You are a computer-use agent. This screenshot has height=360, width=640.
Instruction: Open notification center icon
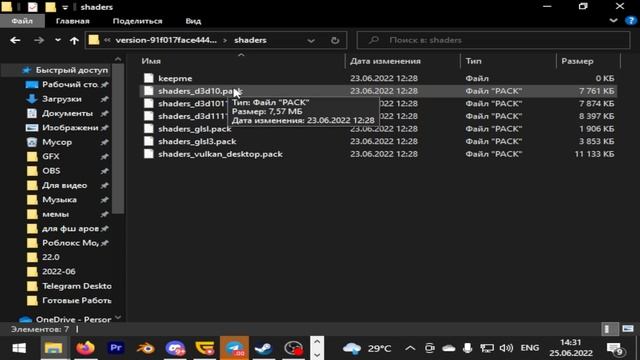[x=615, y=349]
